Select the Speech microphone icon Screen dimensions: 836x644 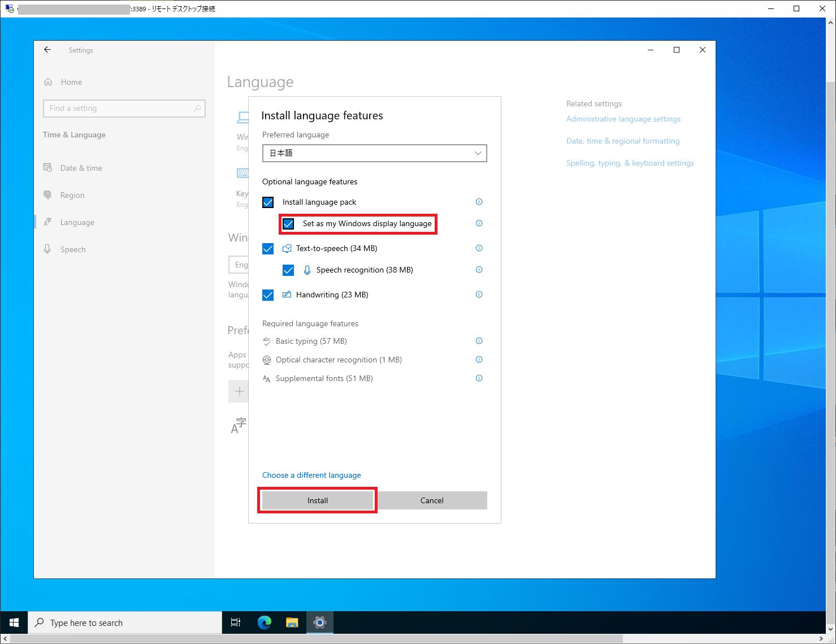click(x=48, y=249)
